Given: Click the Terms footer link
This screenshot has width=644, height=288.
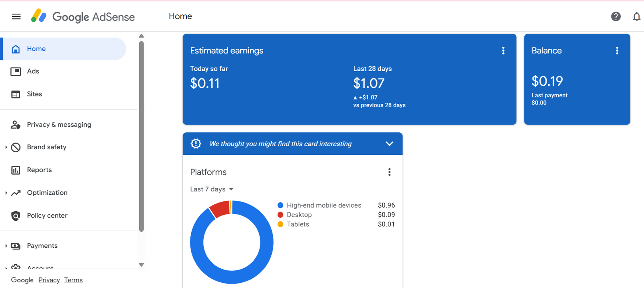Looking at the screenshot, I should click(x=73, y=280).
